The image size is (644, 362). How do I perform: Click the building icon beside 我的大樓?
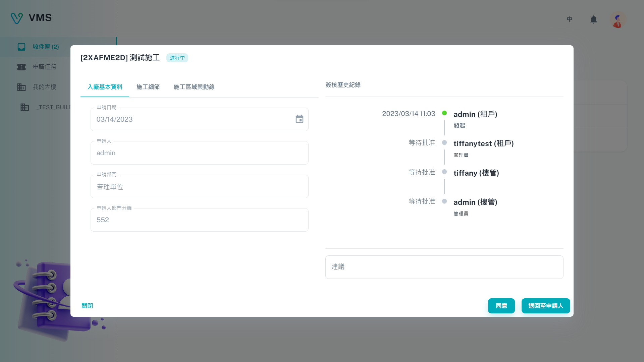pyautogui.click(x=21, y=87)
